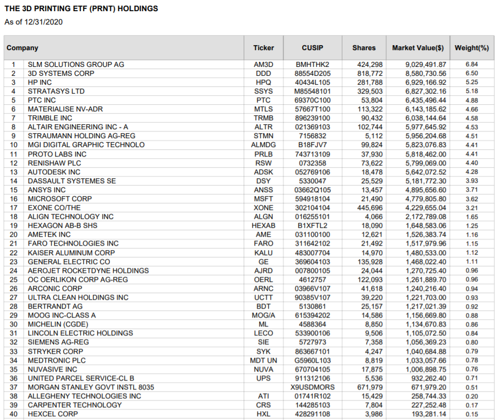The height and width of the screenshot is (420, 504).
Task: Click shares value 135,928
Action: click(x=370, y=262)
